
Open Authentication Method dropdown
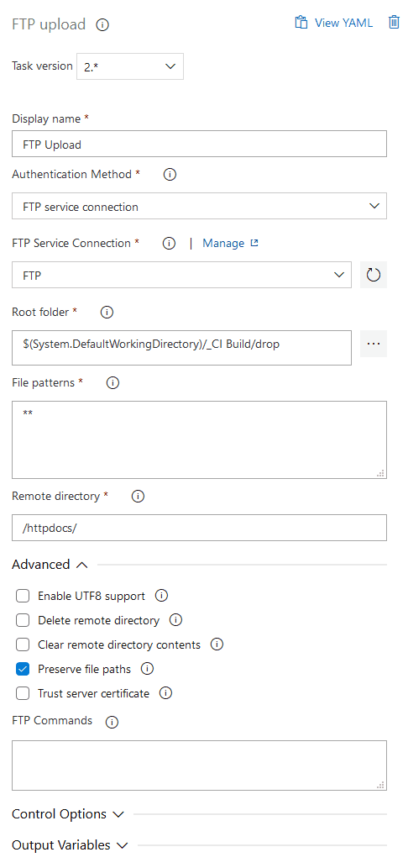tap(199, 207)
